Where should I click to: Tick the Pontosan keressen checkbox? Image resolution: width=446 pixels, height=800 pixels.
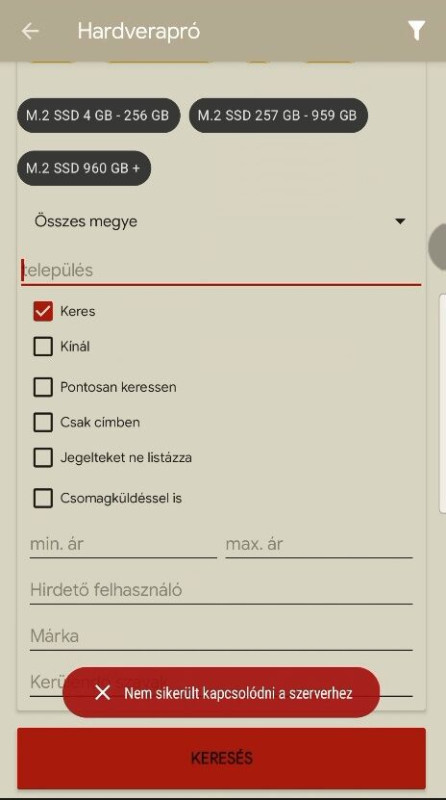point(43,387)
